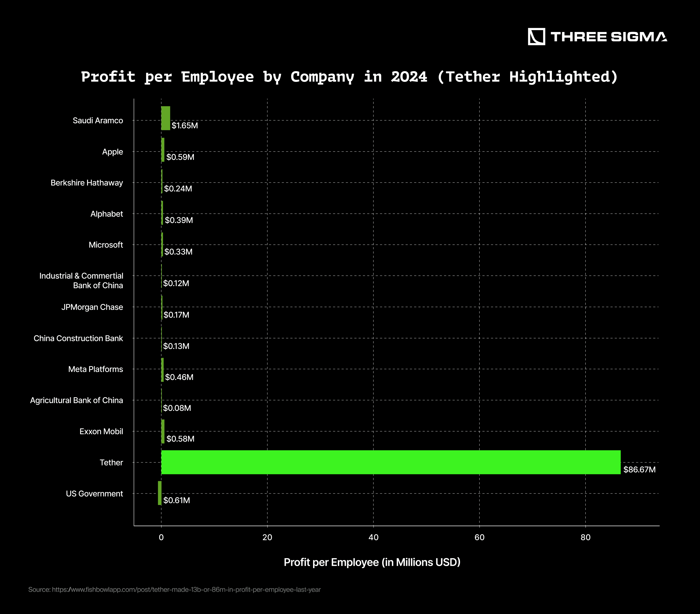Click the US Government negative bar

(159, 493)
